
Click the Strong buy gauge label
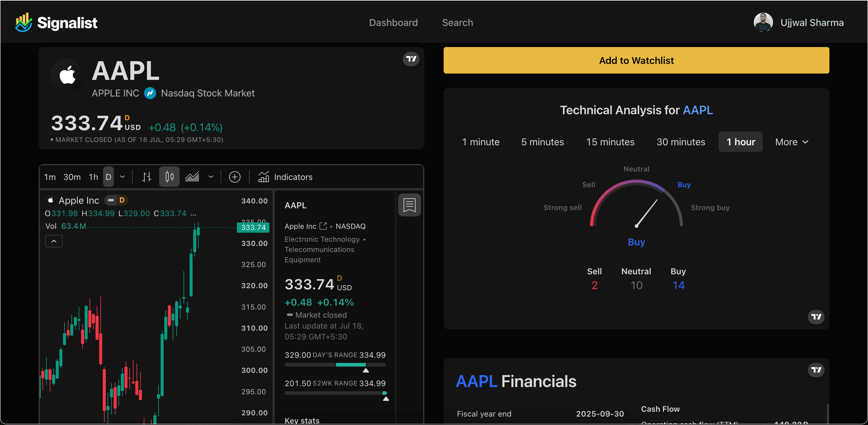[710, 208]
